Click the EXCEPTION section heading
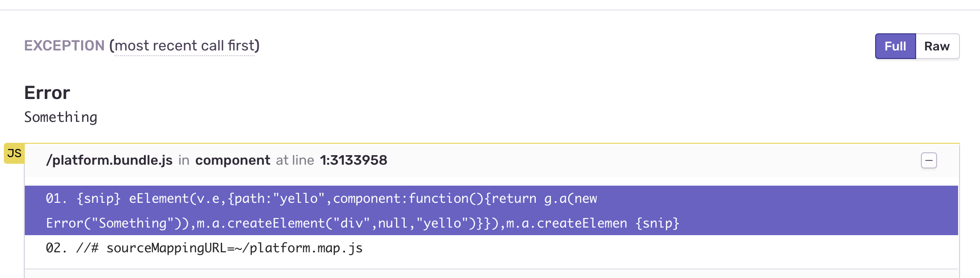Screen dimensions: 980x278 pos(64,46)
